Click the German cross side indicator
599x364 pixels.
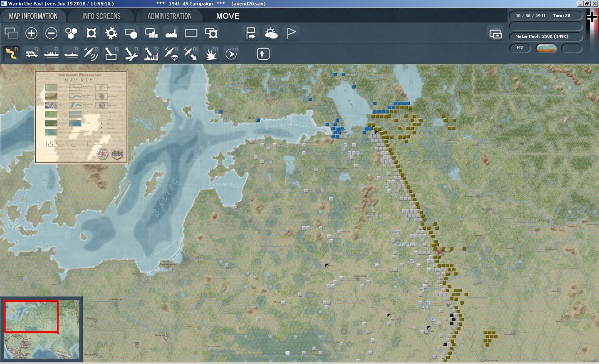(x=592, y=17)
